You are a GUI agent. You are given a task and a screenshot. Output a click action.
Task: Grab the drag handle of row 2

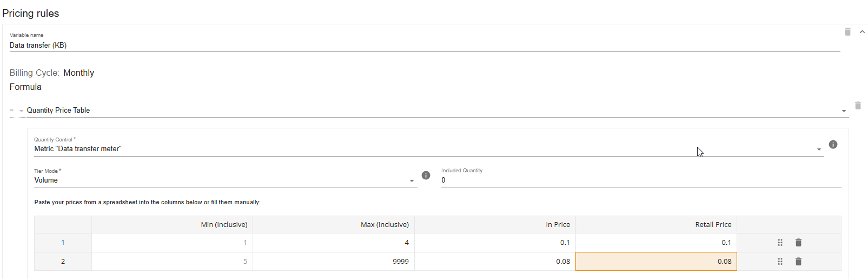pyautogui.click(x=780, y=262)
